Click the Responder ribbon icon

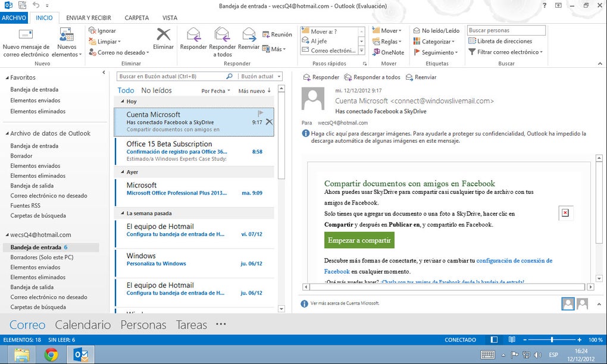coord(193,34)
